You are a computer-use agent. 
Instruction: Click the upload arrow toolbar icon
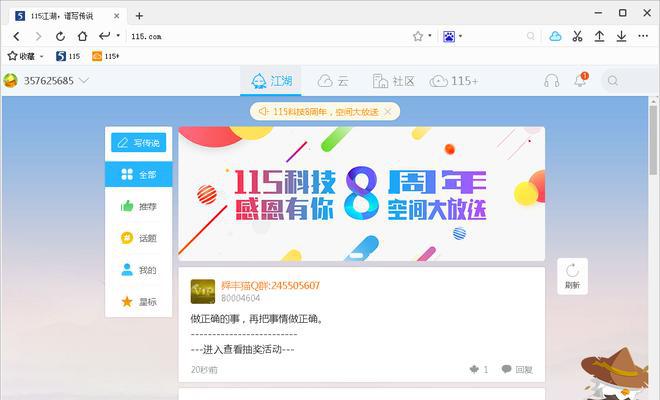coord(599,37)
